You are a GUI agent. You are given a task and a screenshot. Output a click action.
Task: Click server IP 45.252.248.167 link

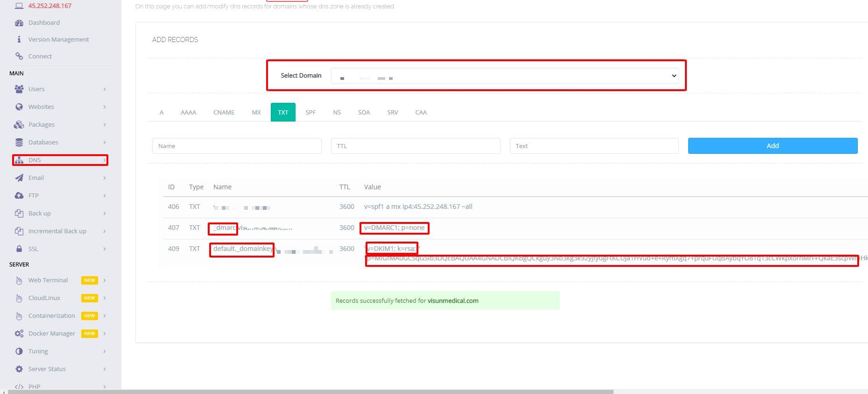click(50, 6)
